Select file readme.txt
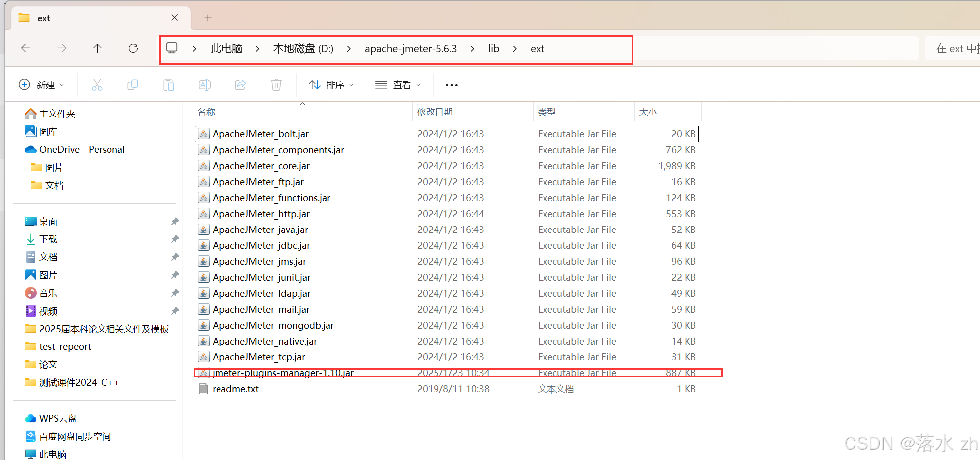This screenshot has height=460, width=980. click(446, 389)
